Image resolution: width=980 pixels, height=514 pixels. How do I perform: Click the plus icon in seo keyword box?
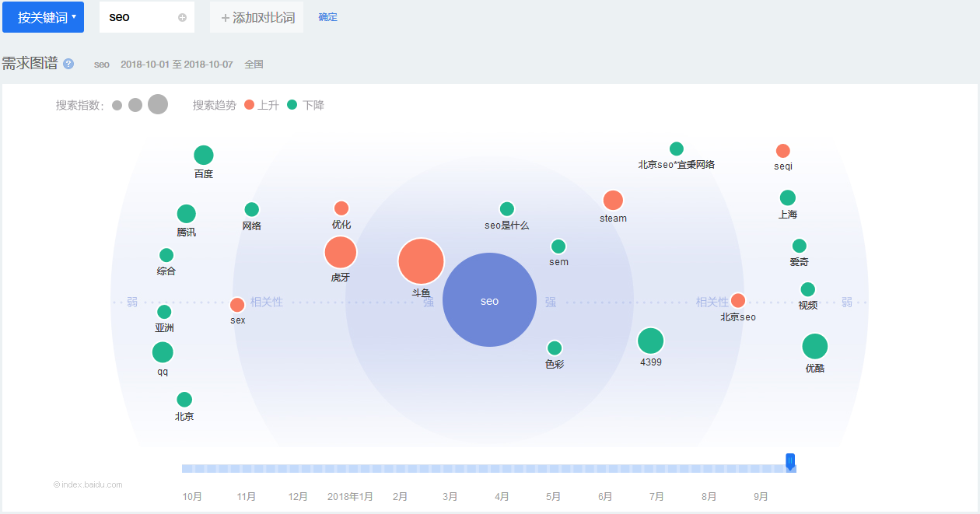(182, 17)
